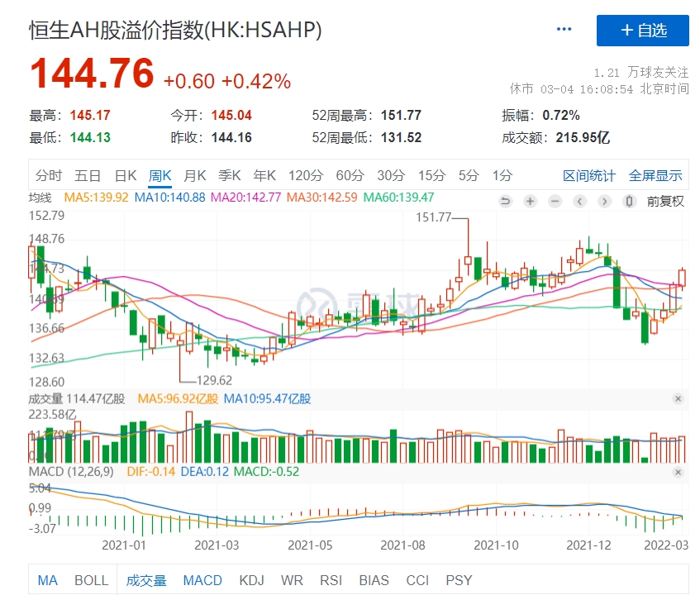The height and width of the screenshot is (600, 700).
Task: Toggle the MA indicator at the bottom
Action: click(x=48, y=580)
